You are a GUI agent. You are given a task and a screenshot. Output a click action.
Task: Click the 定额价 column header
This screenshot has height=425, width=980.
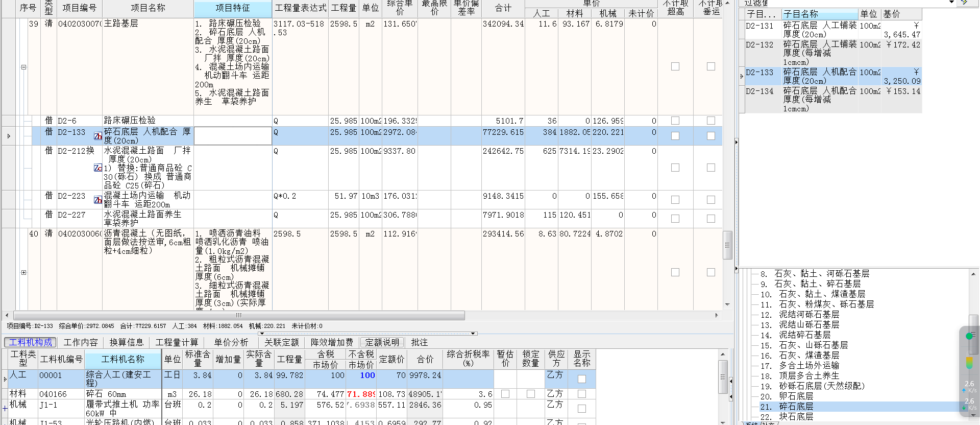(392, 359)
